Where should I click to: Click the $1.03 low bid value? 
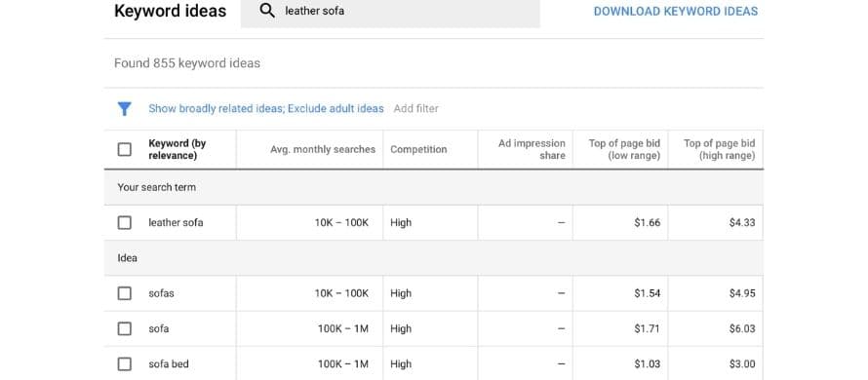click(x=648, y=364)
